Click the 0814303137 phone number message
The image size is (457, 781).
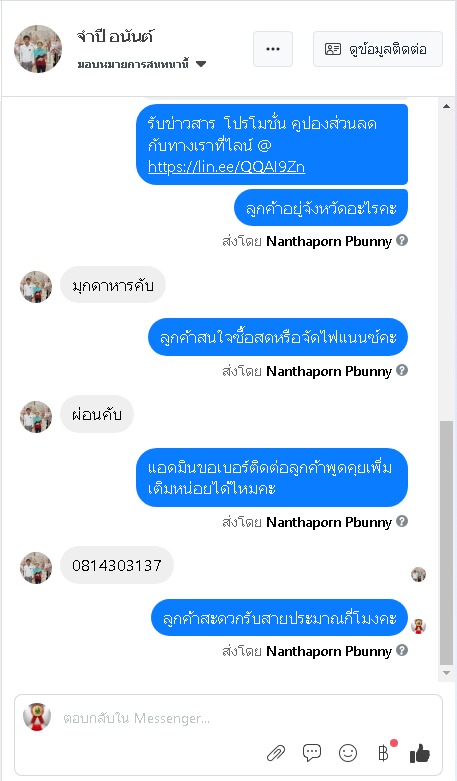click(x=117, y=565)
